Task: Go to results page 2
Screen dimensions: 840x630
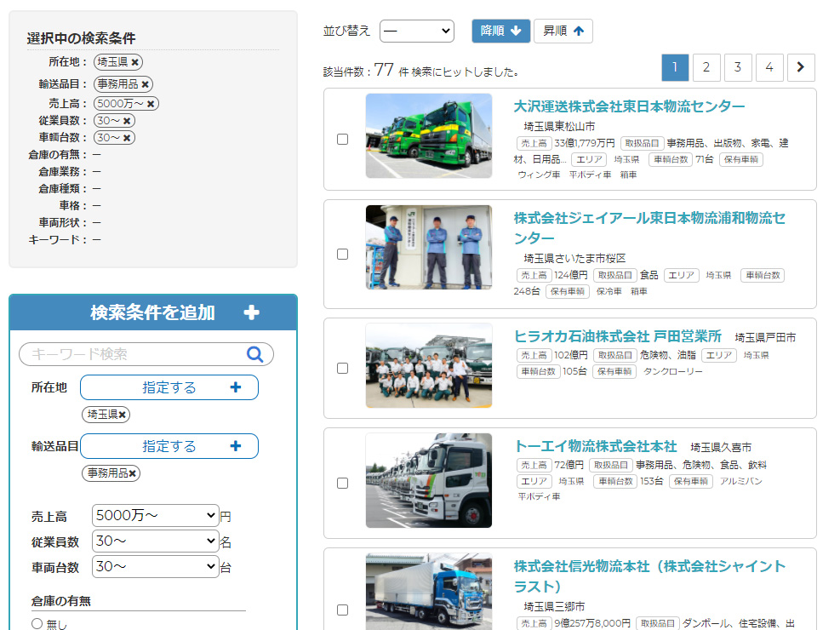Action: [x=706, y=67]
